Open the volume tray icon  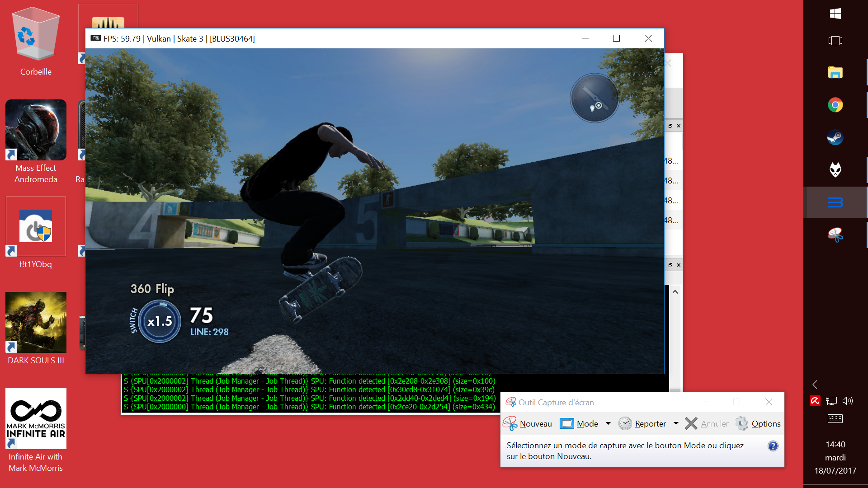(x=848, y=401)
